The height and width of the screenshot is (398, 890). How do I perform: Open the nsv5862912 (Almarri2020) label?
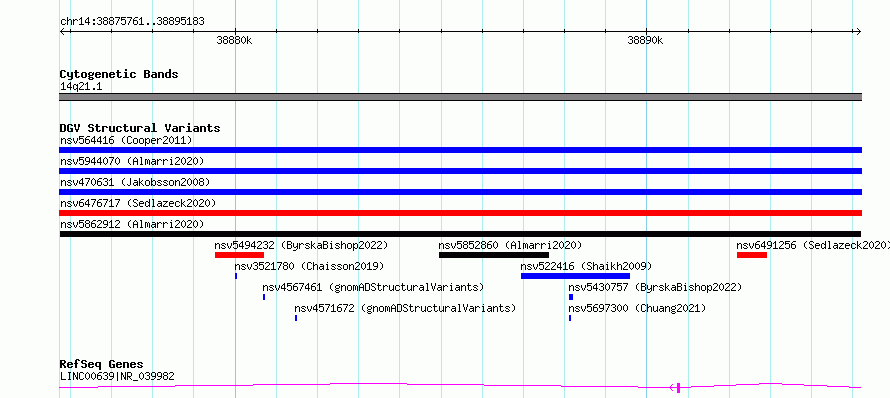(x=132, y=224)
